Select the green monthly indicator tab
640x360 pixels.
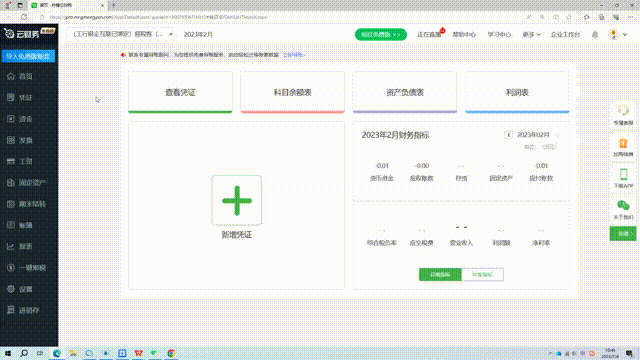pyautogui.click(x=440, y=275)
